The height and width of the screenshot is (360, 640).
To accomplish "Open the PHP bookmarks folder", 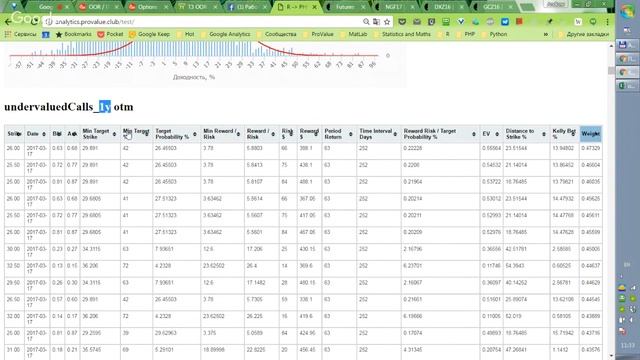I will click(466, 34).
